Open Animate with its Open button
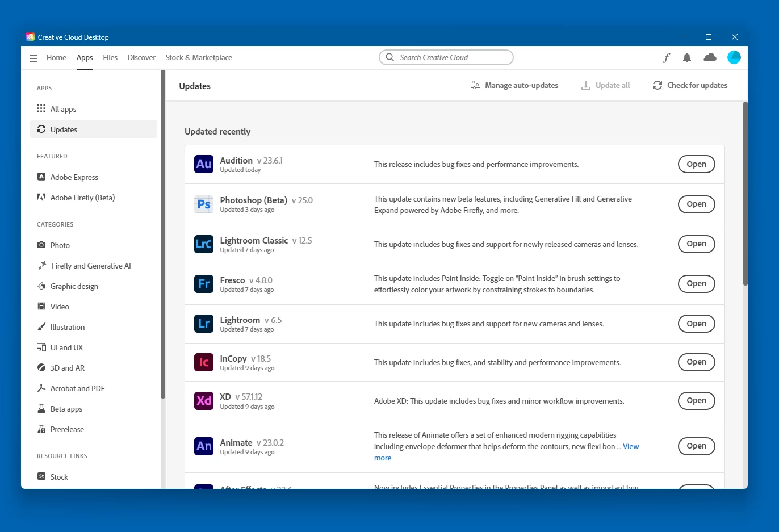 697,446
